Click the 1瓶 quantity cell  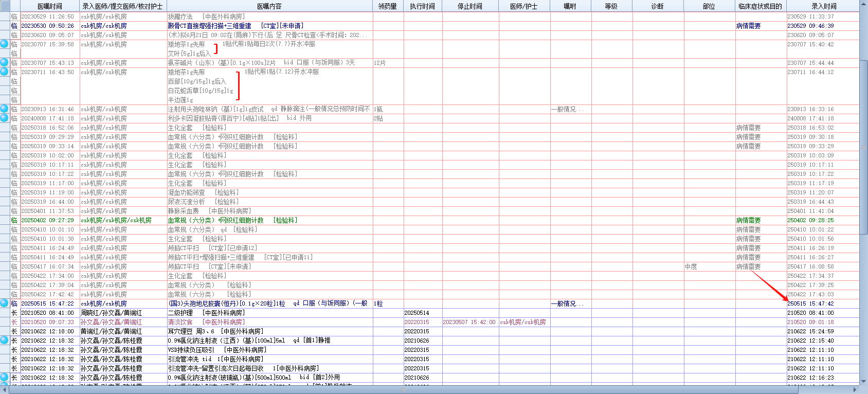[x=378, y=109]
